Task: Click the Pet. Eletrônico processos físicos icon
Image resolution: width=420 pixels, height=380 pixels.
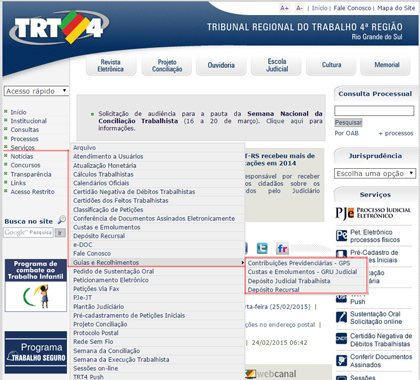Action: [x=342, y=236]
